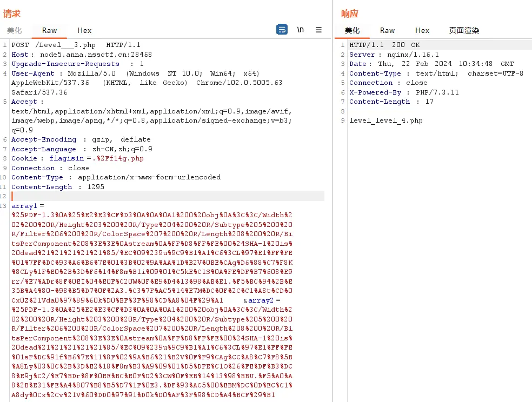The image size is (532, 402).
Task: Toggle the \n non-printable characters button
Action: tap(301, 30)
